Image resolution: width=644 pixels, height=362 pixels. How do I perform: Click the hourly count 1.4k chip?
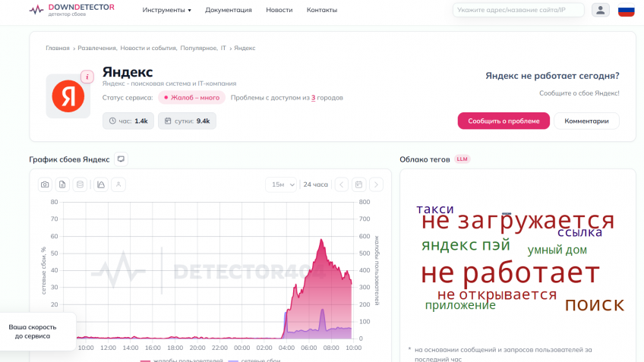pos(128,121)
